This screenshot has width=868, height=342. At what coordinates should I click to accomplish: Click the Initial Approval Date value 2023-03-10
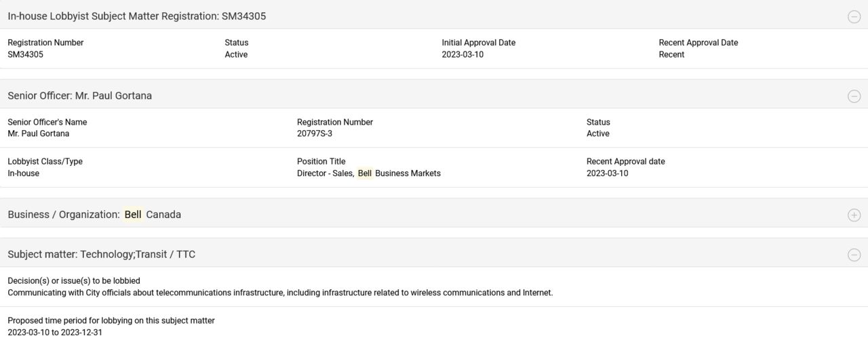(462, 55)
